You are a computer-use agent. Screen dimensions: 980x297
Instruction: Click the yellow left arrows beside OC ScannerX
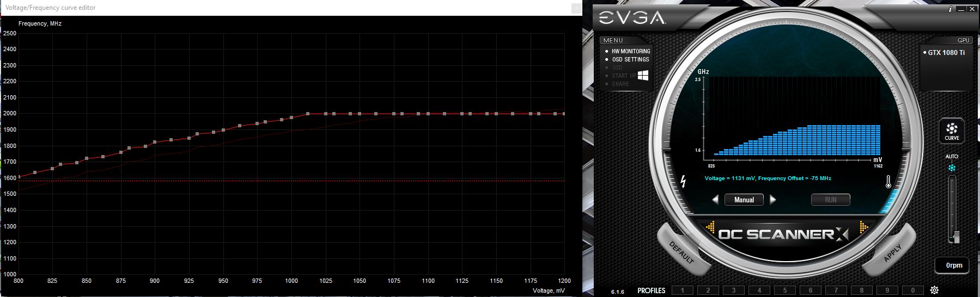(710, 227)
